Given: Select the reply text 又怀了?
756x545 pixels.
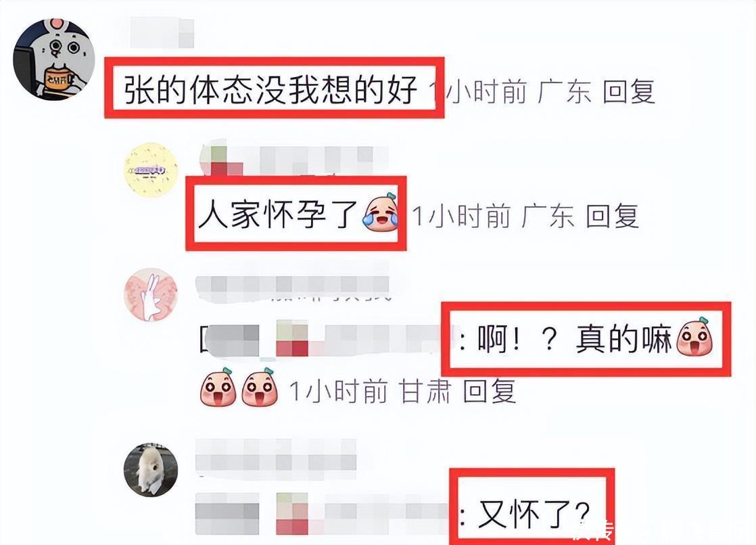Looking at the screenshot, I should pyautogui.click(x=534, y=514).
